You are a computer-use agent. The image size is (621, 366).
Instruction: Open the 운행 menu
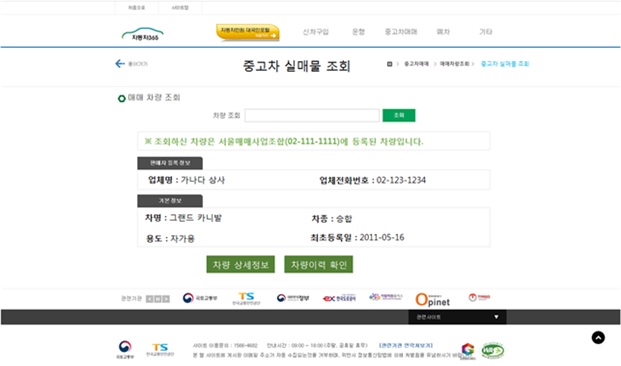pyautogui.click(x=358, y=32)
